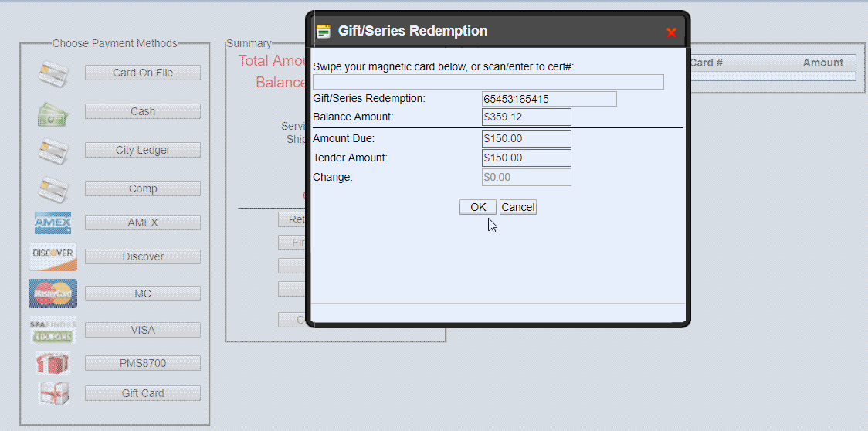
Task: Select the Cash money icon
Action: 53,113
